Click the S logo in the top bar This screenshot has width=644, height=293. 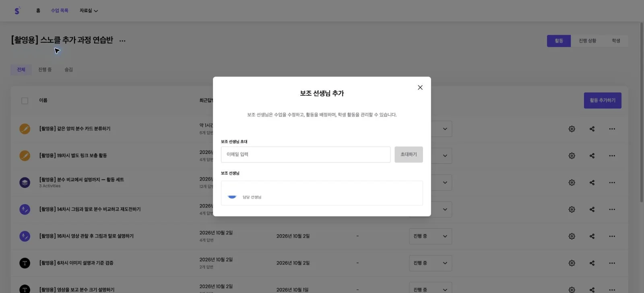coord(17,11)
